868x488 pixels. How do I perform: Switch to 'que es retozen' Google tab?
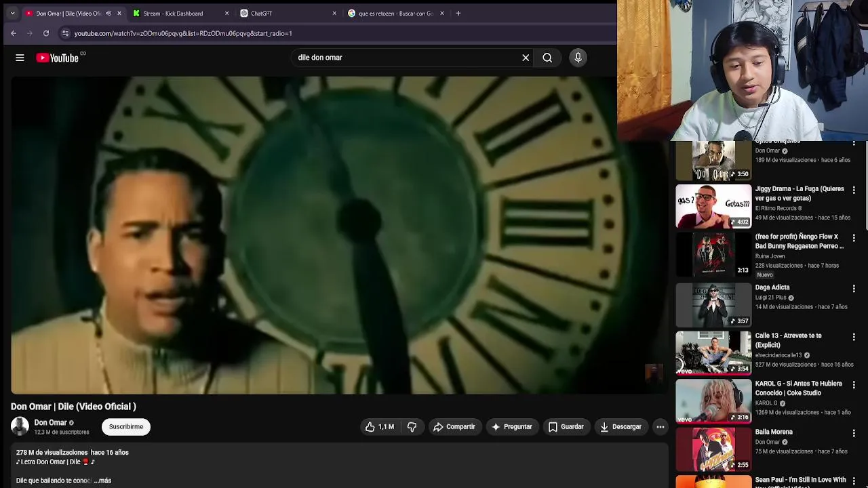tap(395, 13)
